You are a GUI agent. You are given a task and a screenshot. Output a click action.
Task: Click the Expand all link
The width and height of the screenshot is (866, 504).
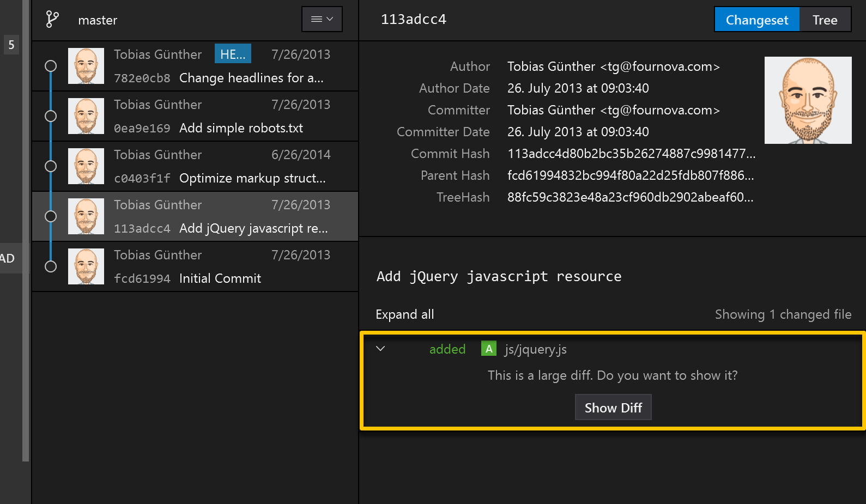point(404,314)
